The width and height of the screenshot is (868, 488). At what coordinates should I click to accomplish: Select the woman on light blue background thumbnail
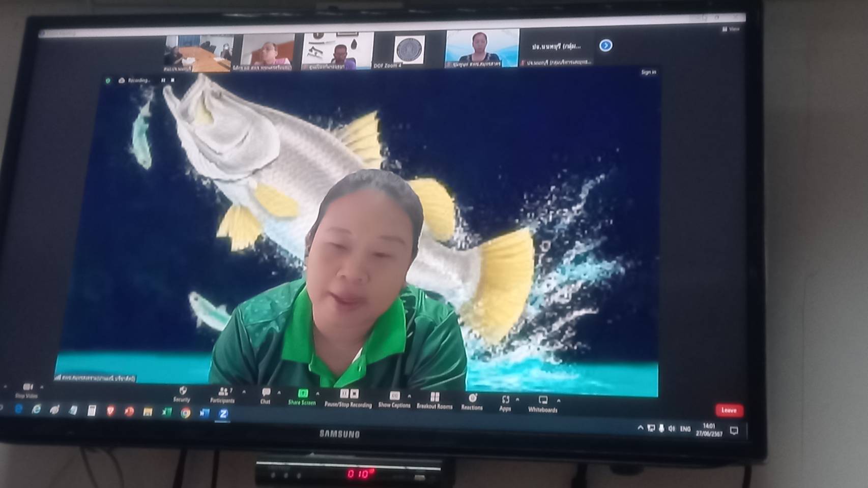point(483,48)
